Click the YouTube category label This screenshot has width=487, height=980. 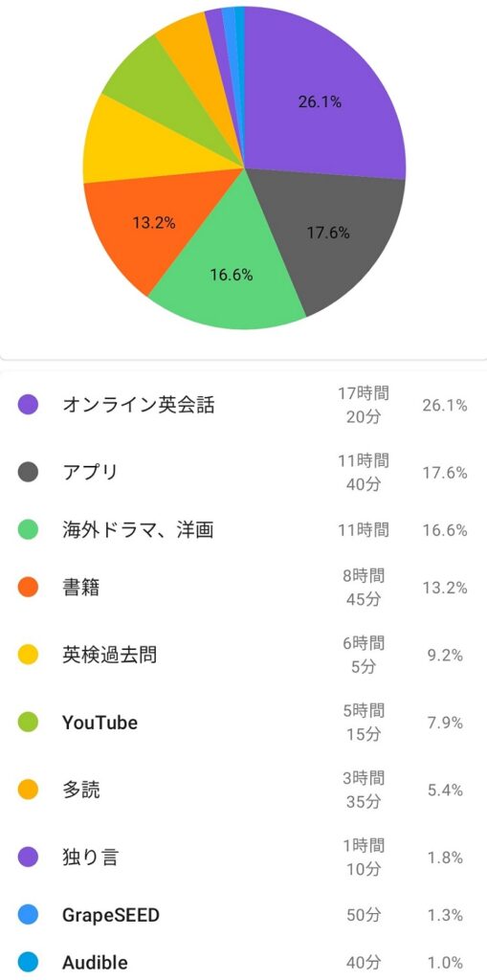pos(100,723)
